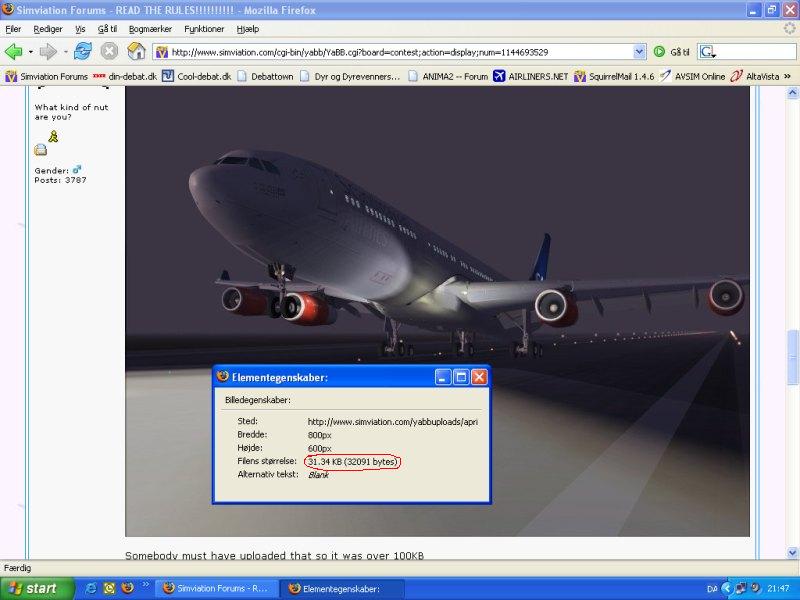Open the Gå til menu
The image size is (800, 600).
pyautogui.click(x=107, y=29)
